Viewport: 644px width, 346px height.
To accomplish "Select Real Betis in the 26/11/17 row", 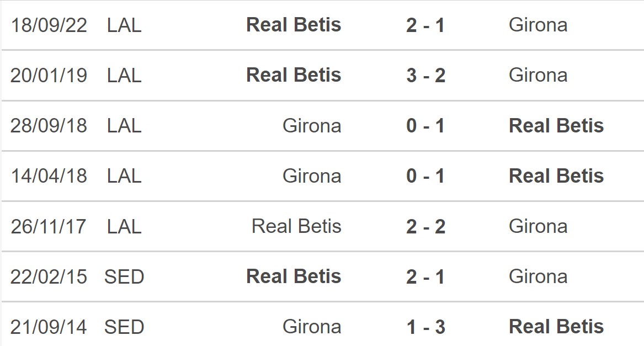I will 296,226.
